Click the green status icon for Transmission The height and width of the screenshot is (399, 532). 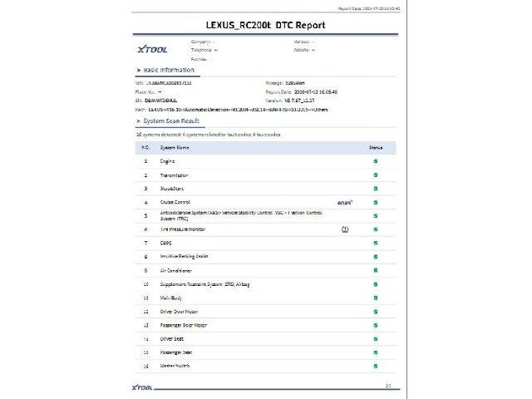376,175
